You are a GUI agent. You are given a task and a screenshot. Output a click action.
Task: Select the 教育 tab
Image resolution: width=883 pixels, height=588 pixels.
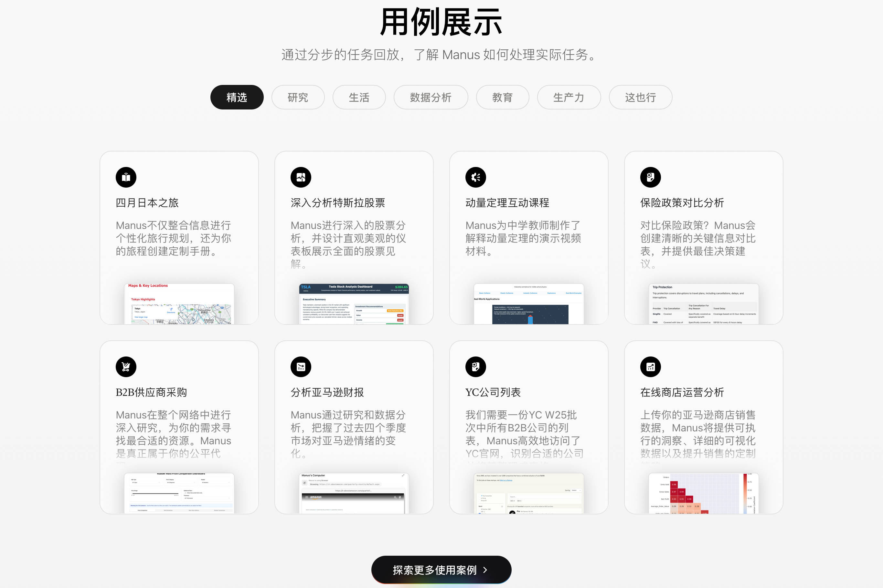(x=503, y=97)
